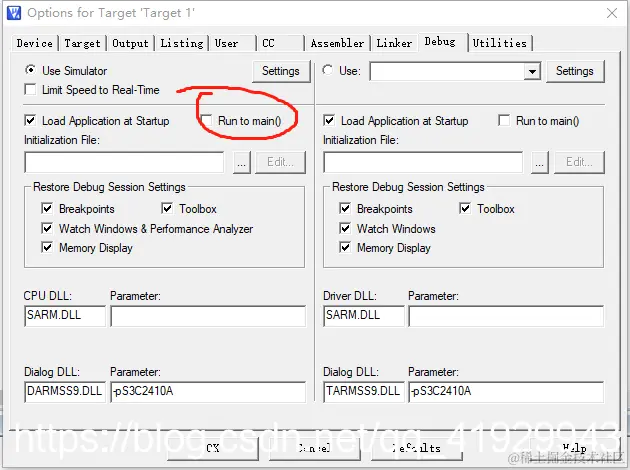Go to the Listing tab
The height and width of the screenshot is (470, 630).
click(182, 43)
